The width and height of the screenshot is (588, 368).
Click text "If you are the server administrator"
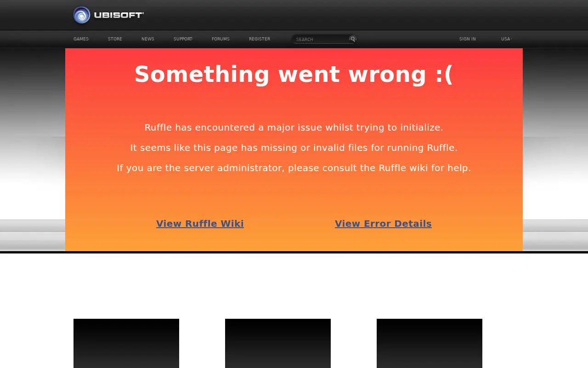tap(200, 168)
